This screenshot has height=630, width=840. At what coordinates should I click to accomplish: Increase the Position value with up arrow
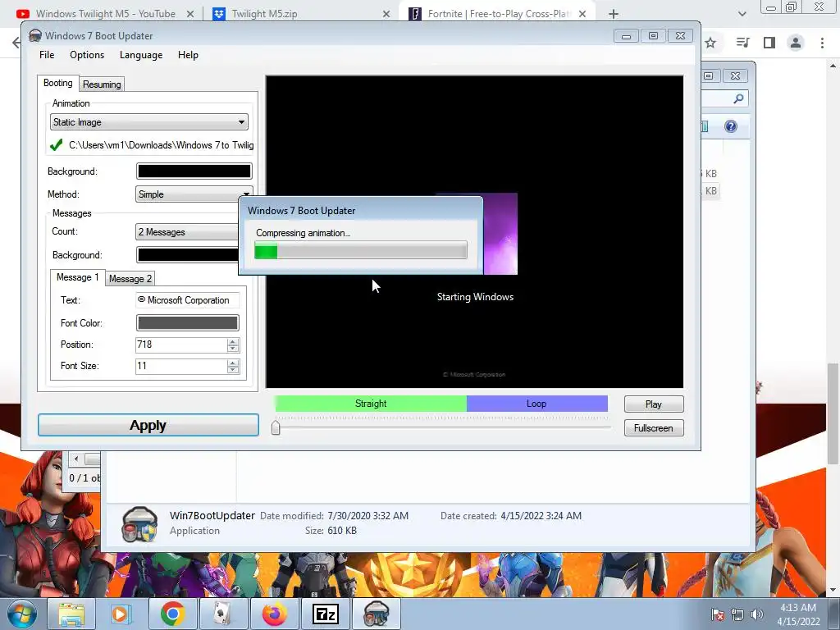coord(232,341)
